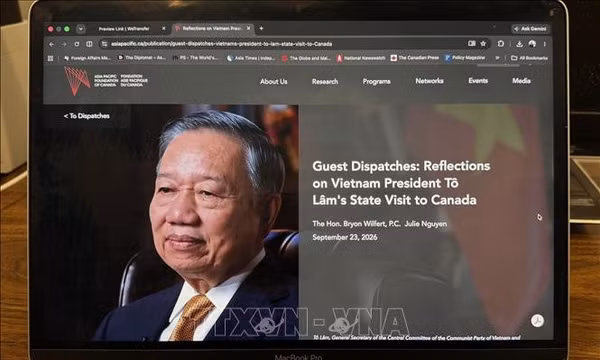Open the tab search dropdown arrow
Image resolution: width=600 pixels, height=360 pixels.
pyautogui.click(x=81, y=29)
